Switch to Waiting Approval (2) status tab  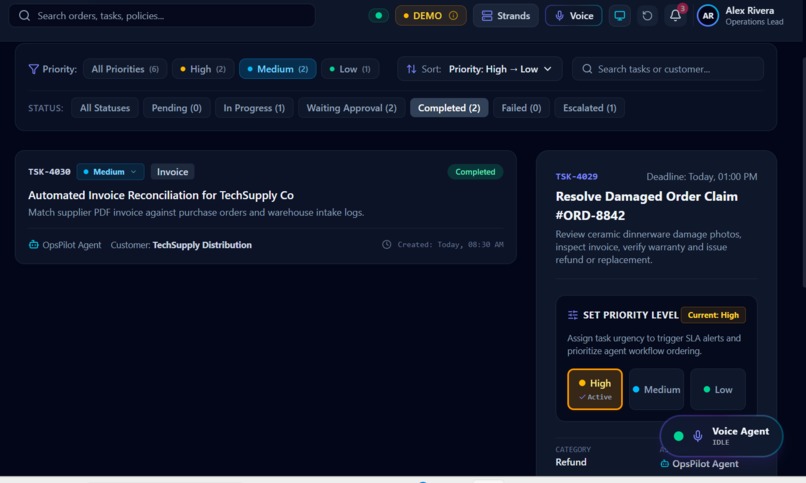pyautogui.click(x=352, y=108)
